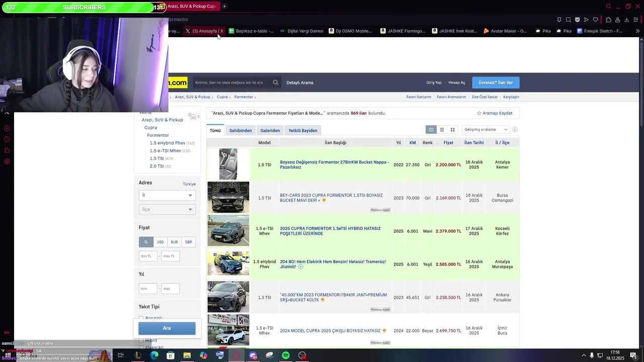The image size is (644, 362).
Task: Sort listings by the KM column header
Action: (413, 143)
